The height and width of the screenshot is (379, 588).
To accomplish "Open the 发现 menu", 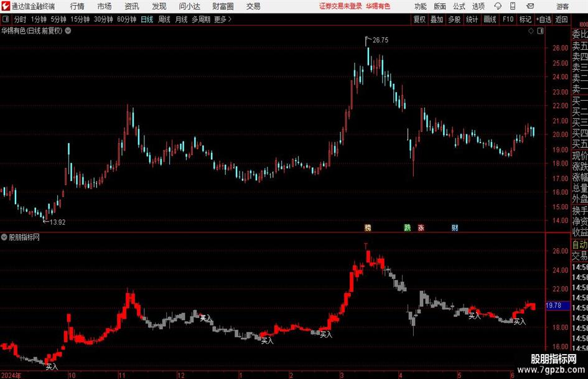I will pyautogui.click(x=159, y=6).
